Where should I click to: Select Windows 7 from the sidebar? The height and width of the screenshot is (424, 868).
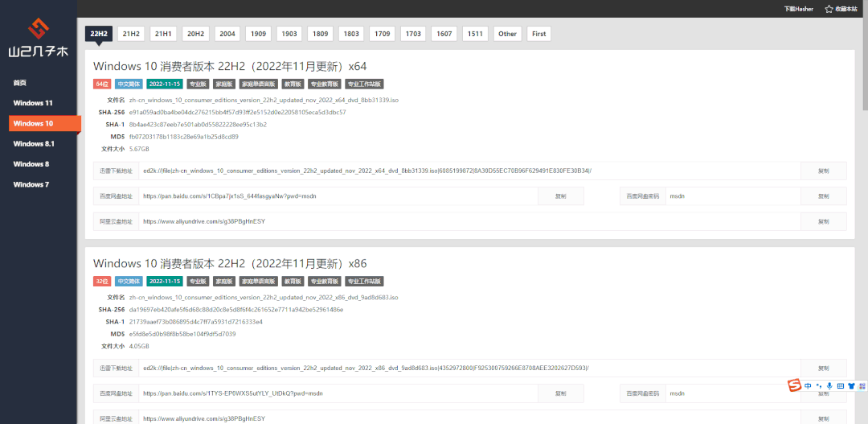click(31, 184)
